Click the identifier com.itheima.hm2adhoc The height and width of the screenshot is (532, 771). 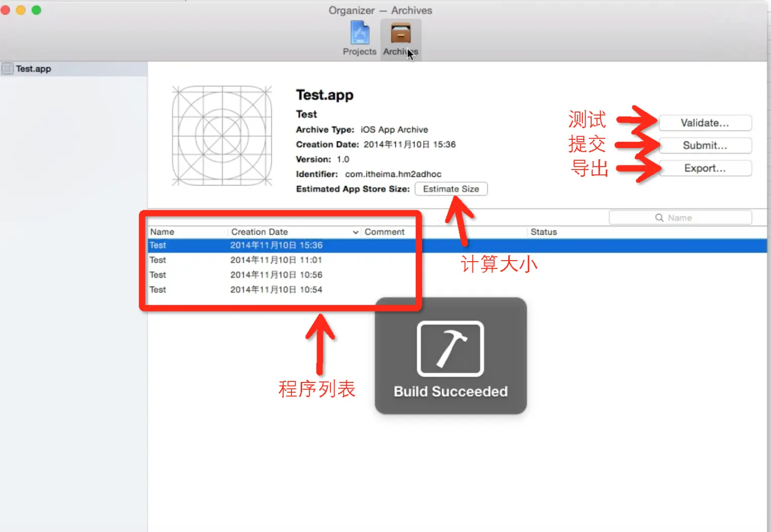393,174
